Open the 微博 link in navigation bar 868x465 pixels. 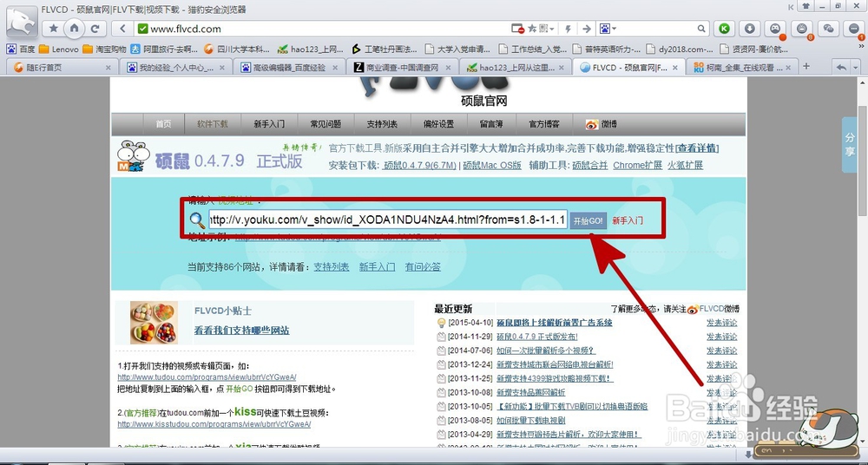click(x=602, y=124)
